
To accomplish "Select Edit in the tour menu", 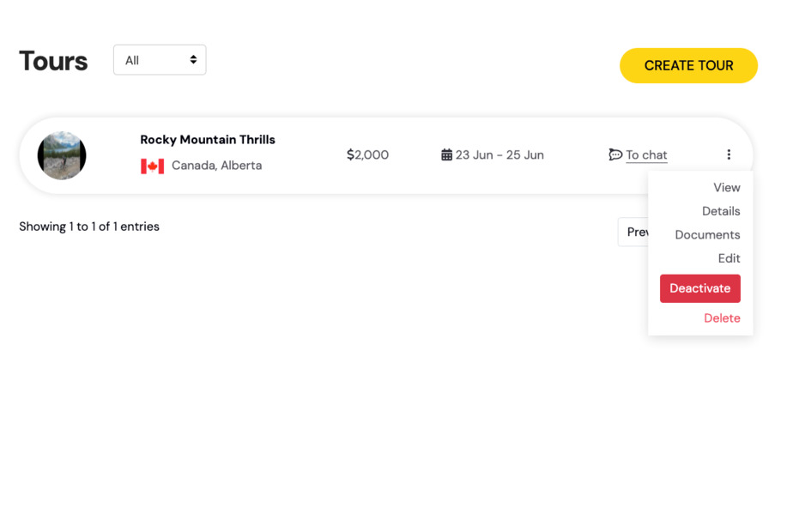I will click(x=729, y=258).
